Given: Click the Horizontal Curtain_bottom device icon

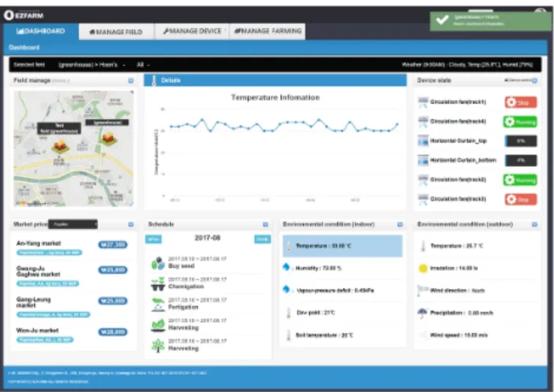Looking at the screenshot, I should [x=423, y=160].
